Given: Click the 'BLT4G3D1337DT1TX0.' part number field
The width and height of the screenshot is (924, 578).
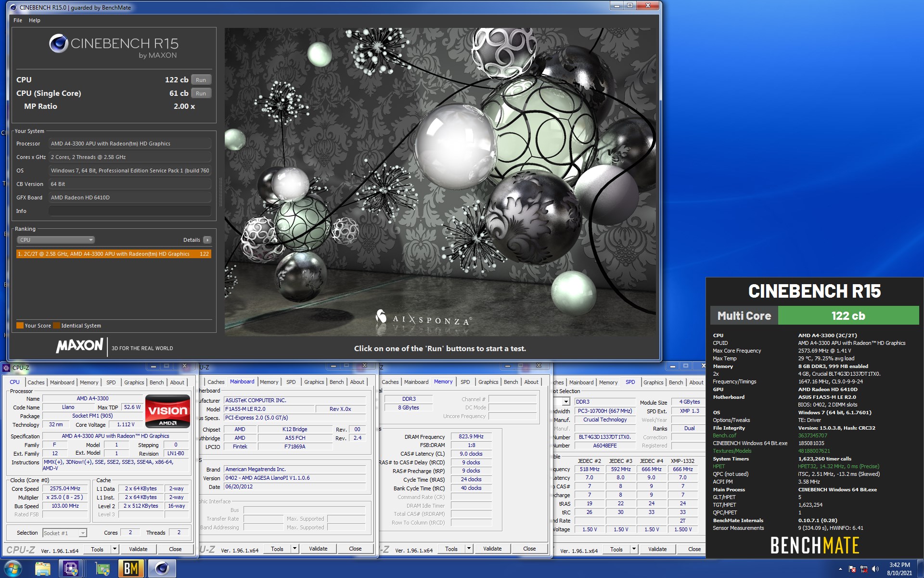Looking at the screenshot, I should (x=605, y=437).
